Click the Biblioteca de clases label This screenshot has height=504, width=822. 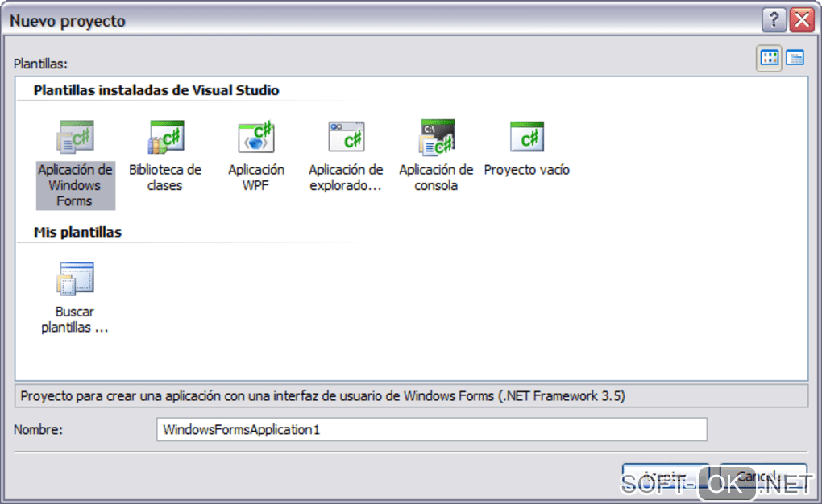[x=165, y=178]
